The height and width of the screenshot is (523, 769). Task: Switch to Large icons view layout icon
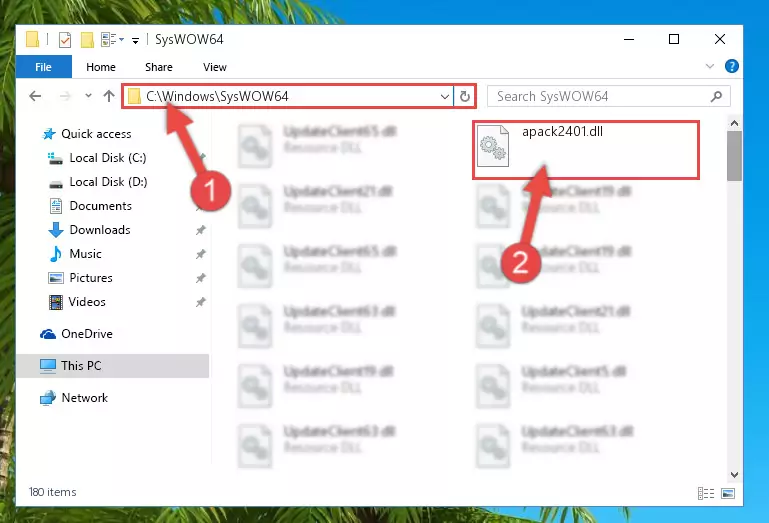pos(728,493)
